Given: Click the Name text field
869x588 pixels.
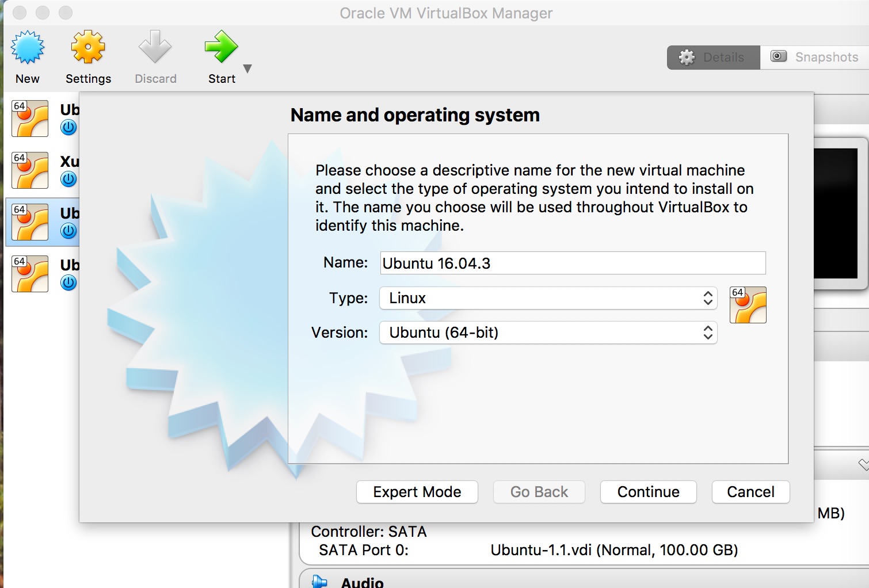Looking at the screenshot, I should click(573, 263).
